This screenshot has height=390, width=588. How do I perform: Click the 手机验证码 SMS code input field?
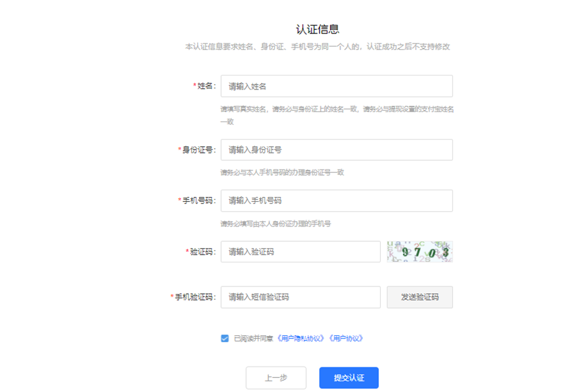[300, 297]
